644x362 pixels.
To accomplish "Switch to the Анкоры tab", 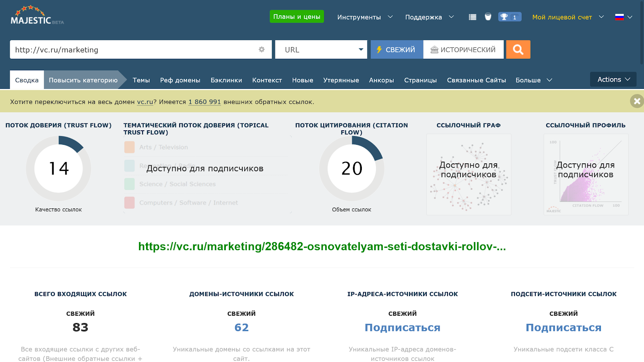I will [382, 80].
